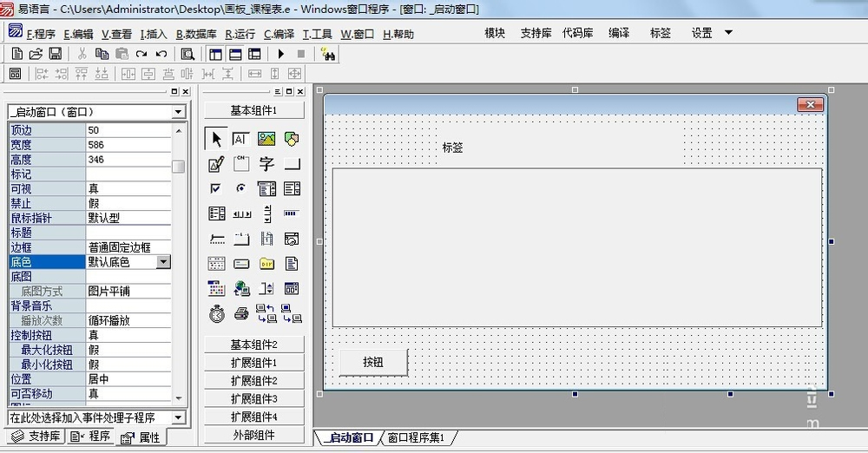
Task: Choose the timer clock component
Action: (x=217, y=313)
